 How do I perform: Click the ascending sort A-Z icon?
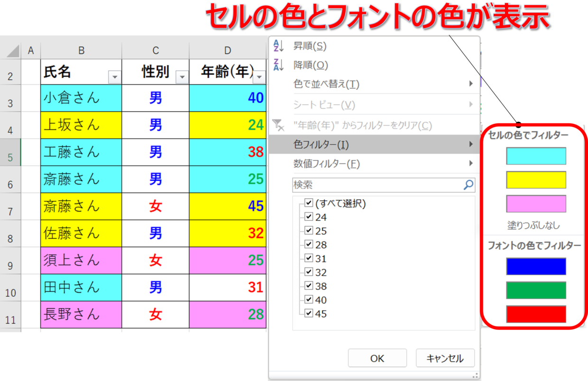point(278,46)
